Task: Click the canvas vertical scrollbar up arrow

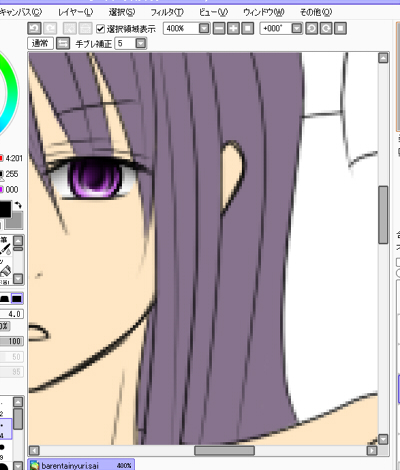Action: (383, 58)
